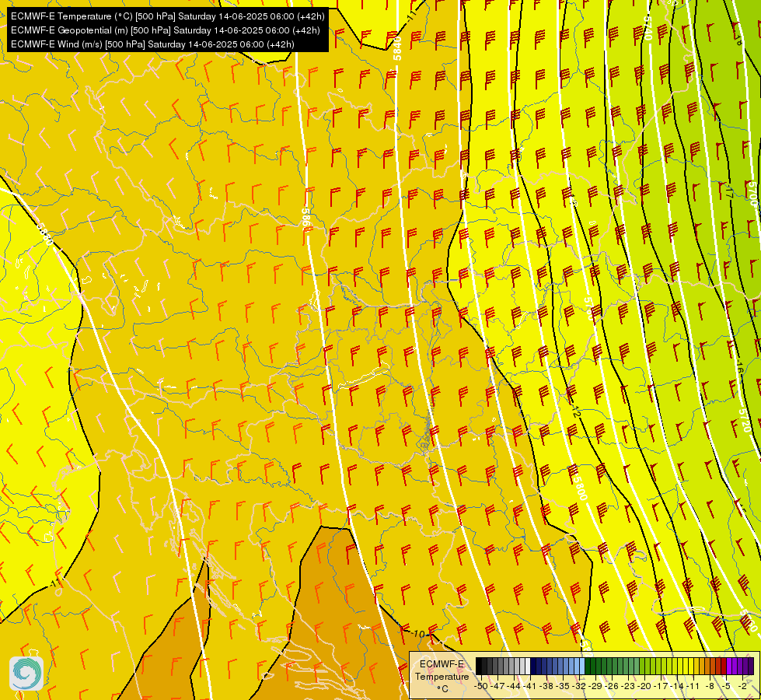Click the -44 value on the legend scale
761x700 pixels.
pyautogui.click(x=514, y=686)
